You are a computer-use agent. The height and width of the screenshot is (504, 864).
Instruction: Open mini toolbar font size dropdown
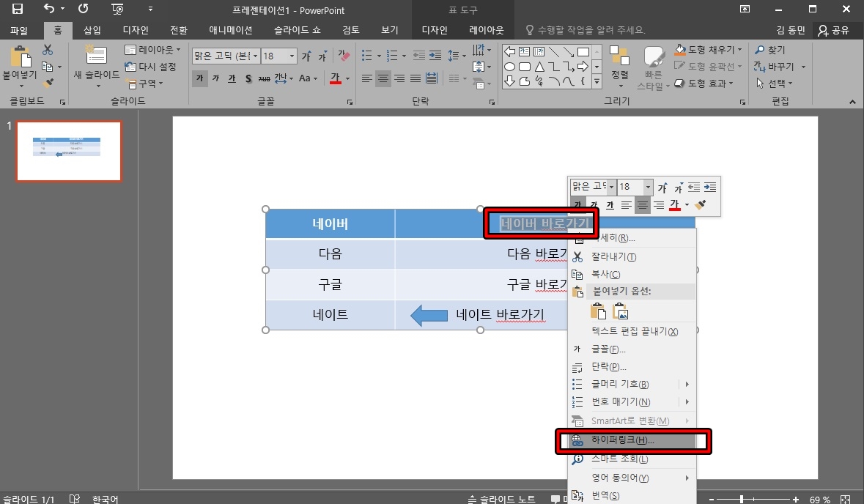pyautogui.click(x=648, y=188)
